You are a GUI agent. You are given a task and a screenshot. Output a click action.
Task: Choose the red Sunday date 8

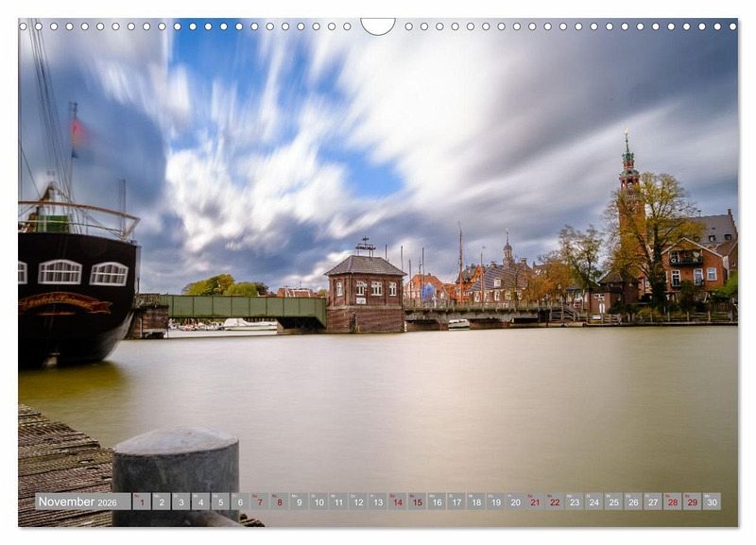tap(279, 502)
